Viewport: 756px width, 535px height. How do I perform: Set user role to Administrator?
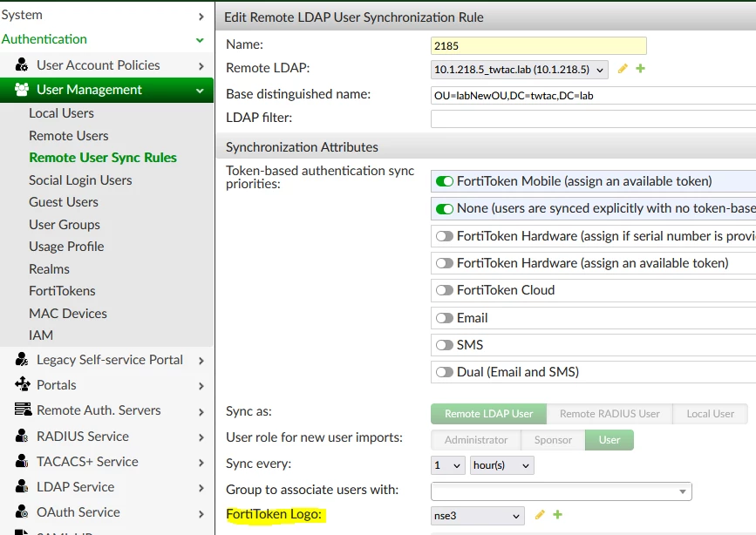(476, 440)
